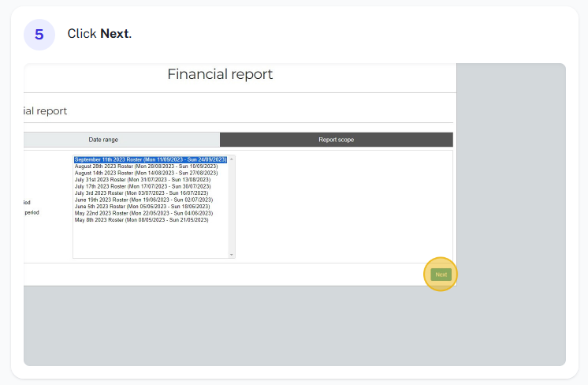Open the Report scope tab
Screen dimensions: 588x385
tap(337, 140)
